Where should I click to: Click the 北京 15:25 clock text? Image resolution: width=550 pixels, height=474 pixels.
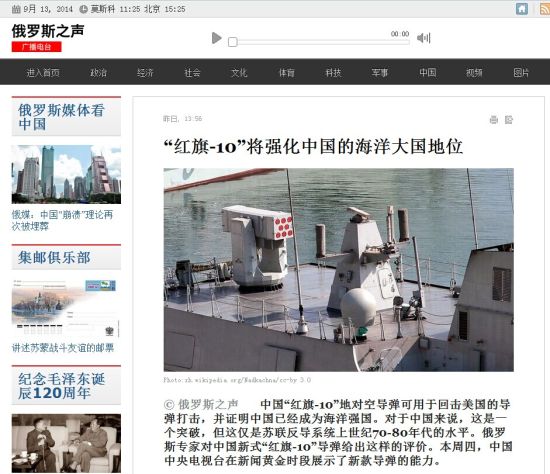pos(165,9)
